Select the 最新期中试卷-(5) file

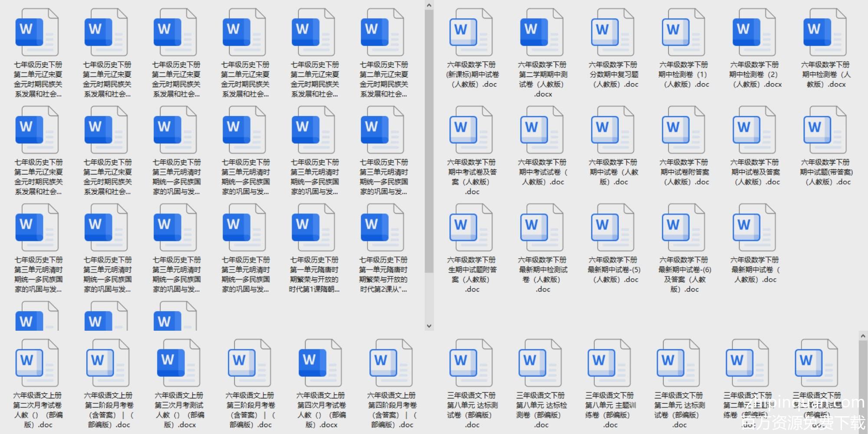613,227
